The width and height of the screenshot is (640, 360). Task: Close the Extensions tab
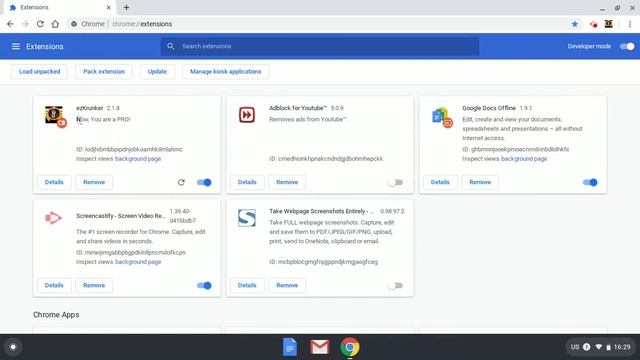(x=109, y=7)
